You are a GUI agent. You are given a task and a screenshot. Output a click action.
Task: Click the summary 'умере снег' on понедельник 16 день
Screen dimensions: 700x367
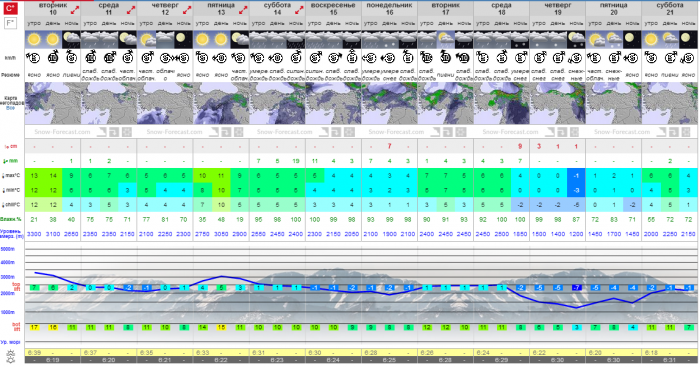coord(389,75)
